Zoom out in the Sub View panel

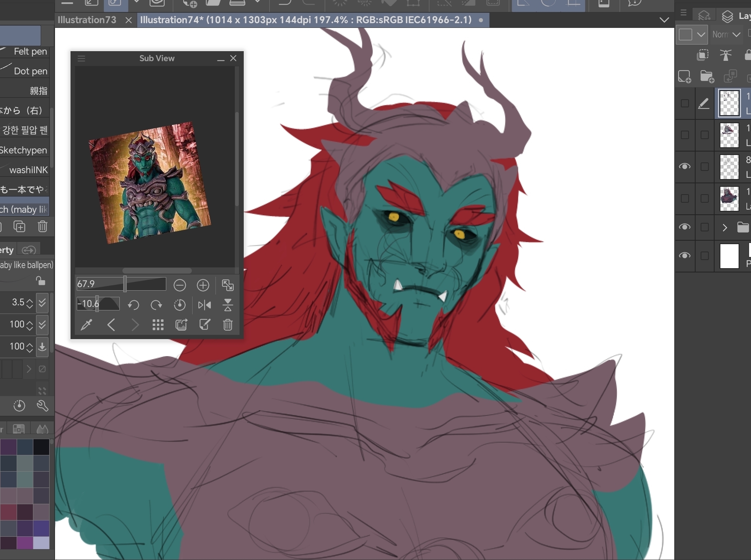click(x=179, y=286)
